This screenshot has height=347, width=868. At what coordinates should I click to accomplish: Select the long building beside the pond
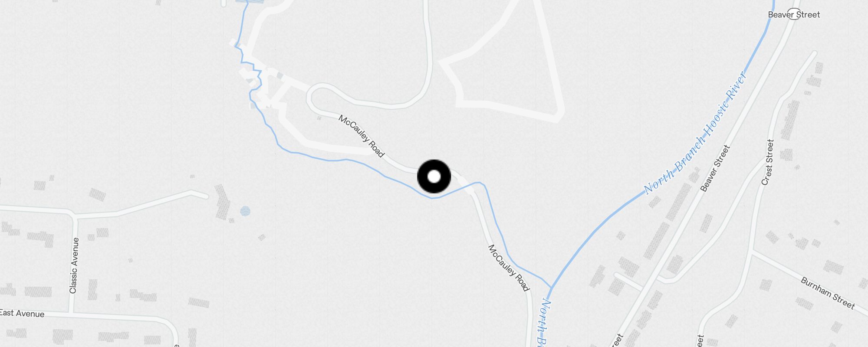(x=222, y=202)
